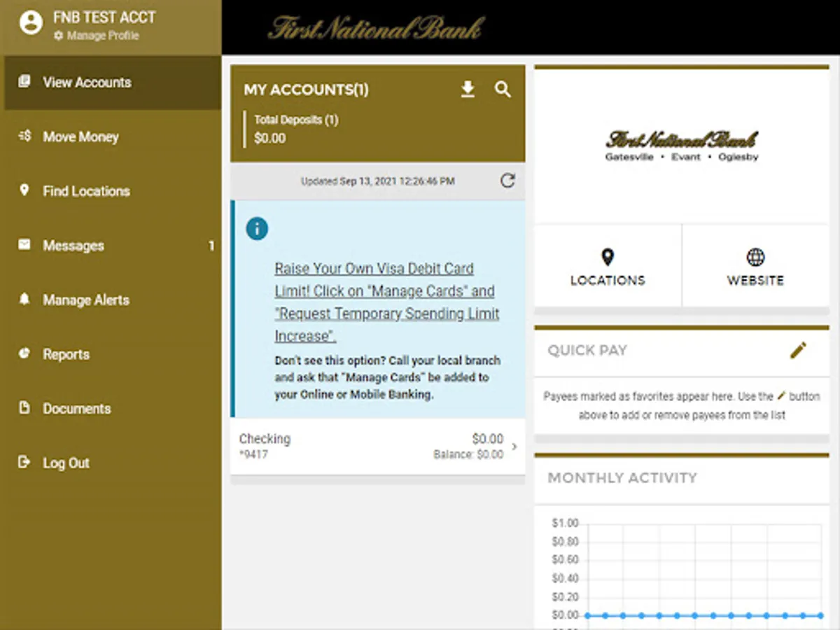This screenshot has height=630, width=840.
Task: Open Manage Profile settings link
Action: click(x=97, y=36)
